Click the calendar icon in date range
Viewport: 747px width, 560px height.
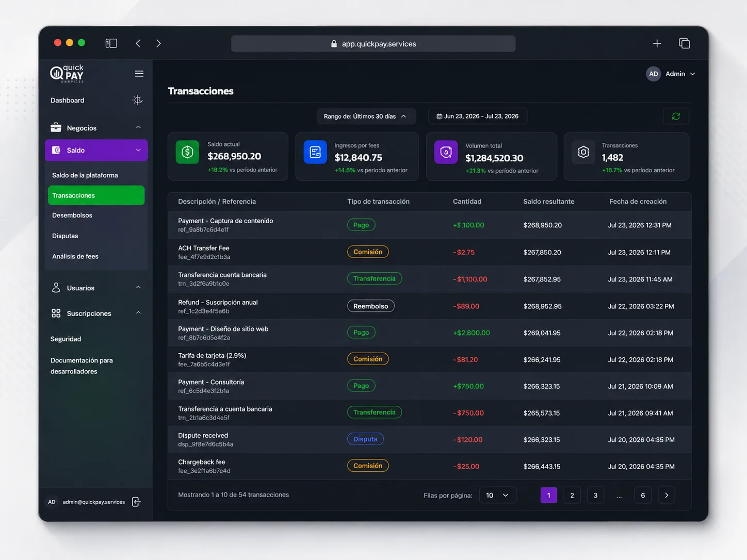tap(440, 117)
